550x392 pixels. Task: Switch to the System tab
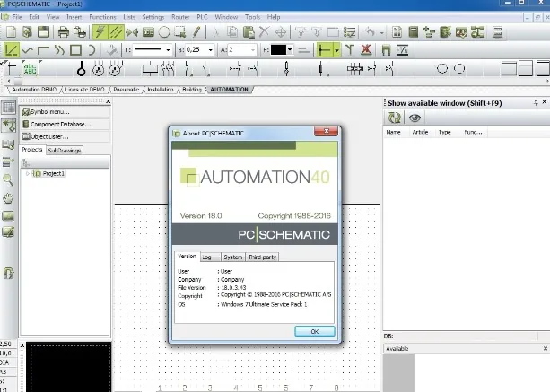(233, 257)
